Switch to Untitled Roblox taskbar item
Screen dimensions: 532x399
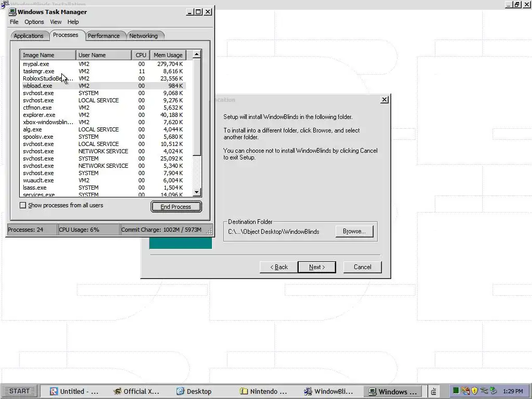pos(74,392)
